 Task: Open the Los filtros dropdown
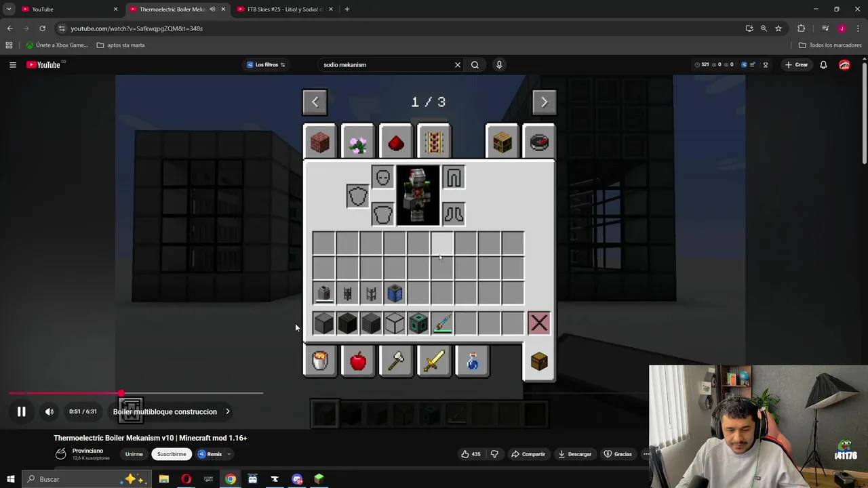266,64
